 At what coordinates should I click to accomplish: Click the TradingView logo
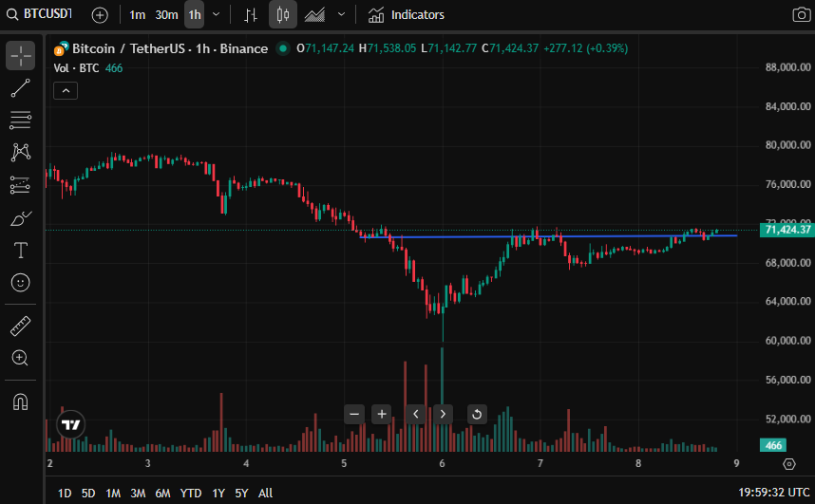(70, 424)
